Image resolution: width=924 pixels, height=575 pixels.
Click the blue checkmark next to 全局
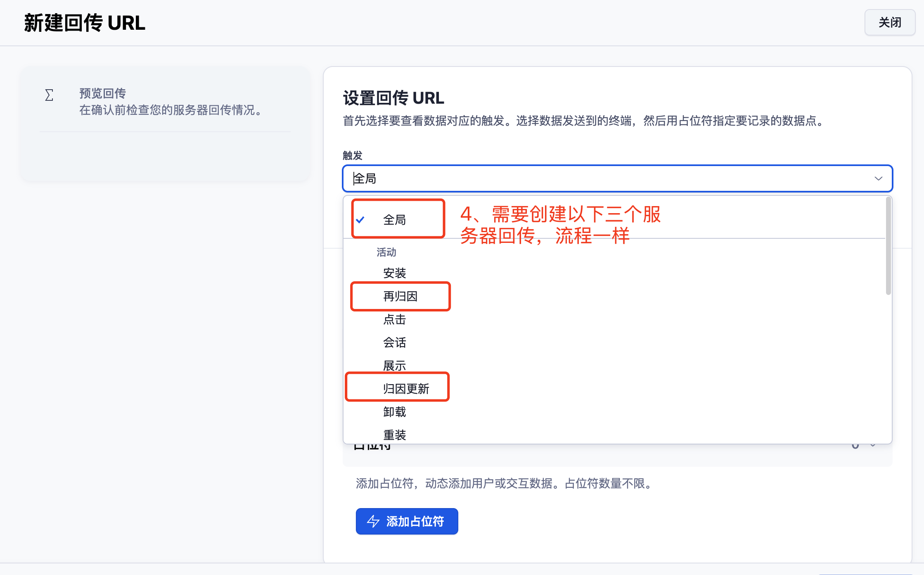click(x=360, y=220)
